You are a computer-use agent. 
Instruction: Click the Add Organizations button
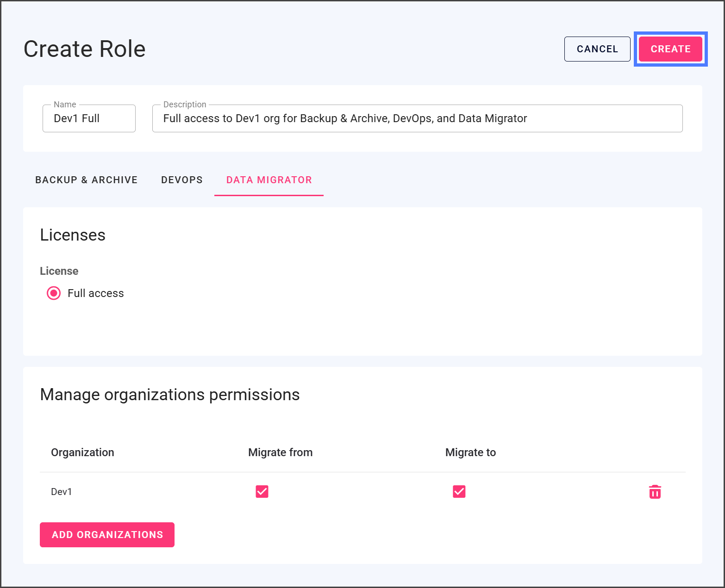click(107, 535)
